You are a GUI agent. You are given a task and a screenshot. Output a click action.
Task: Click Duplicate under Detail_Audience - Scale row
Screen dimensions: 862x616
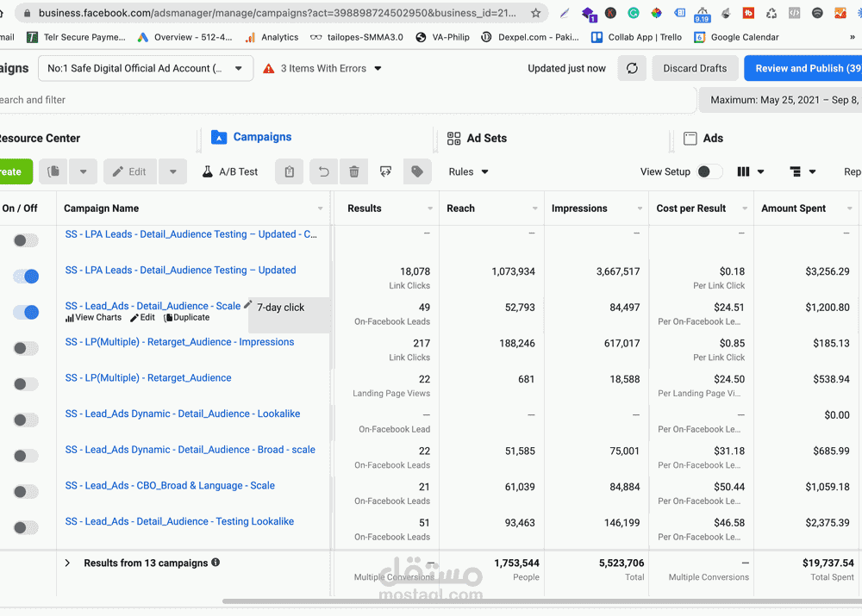(187, 318)
